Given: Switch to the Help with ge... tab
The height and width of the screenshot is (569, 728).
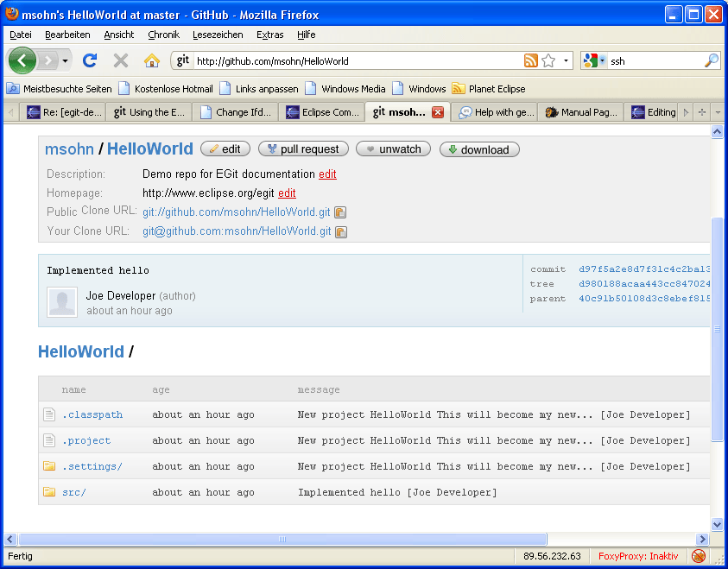Looking at the screenshot, I should pyautogui.click(x=494, y=112).
